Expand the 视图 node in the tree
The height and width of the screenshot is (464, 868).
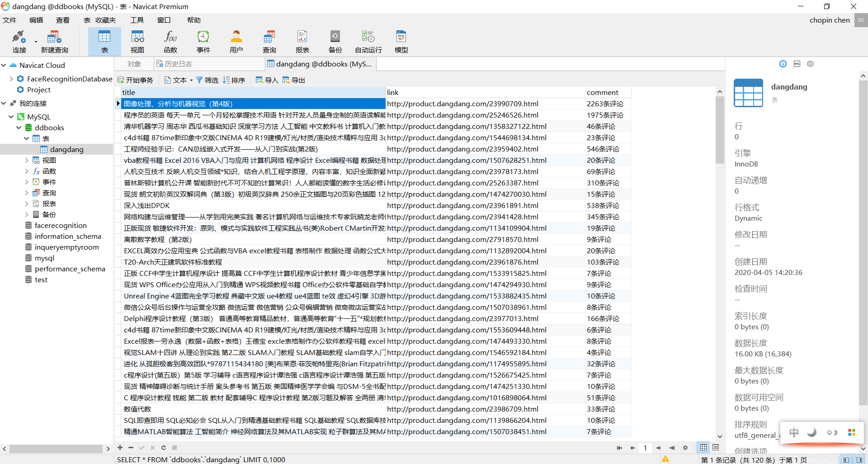click(27, 160)
